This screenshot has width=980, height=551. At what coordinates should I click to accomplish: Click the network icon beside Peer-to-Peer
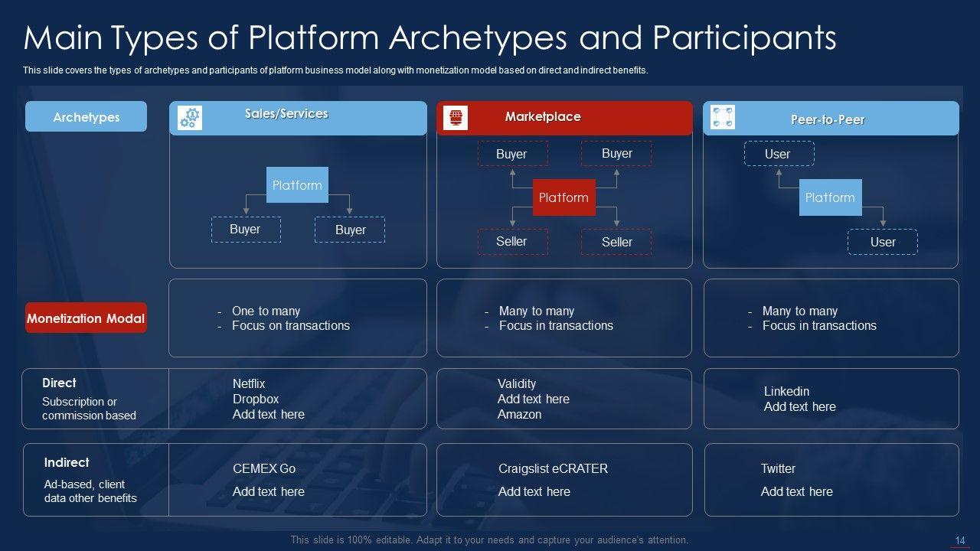click(723, 118)
